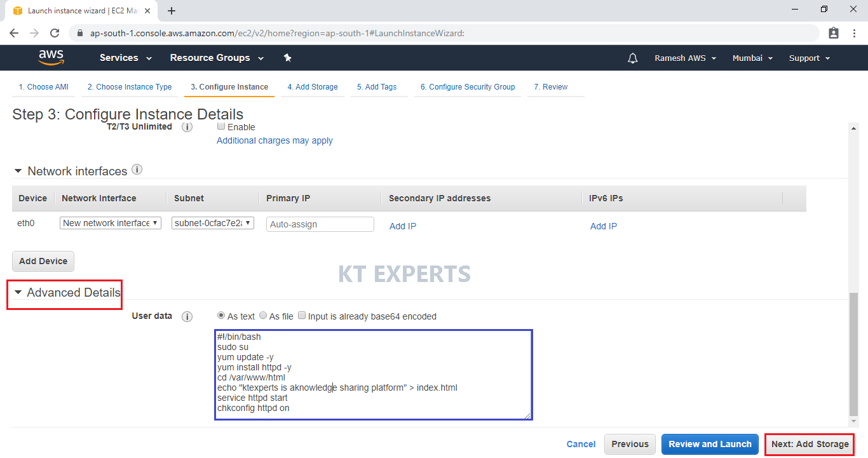The width and height of the screenshot is (868, 458).
Task: Click the pin shortcut icon in navbar
Action: [287, 58]
